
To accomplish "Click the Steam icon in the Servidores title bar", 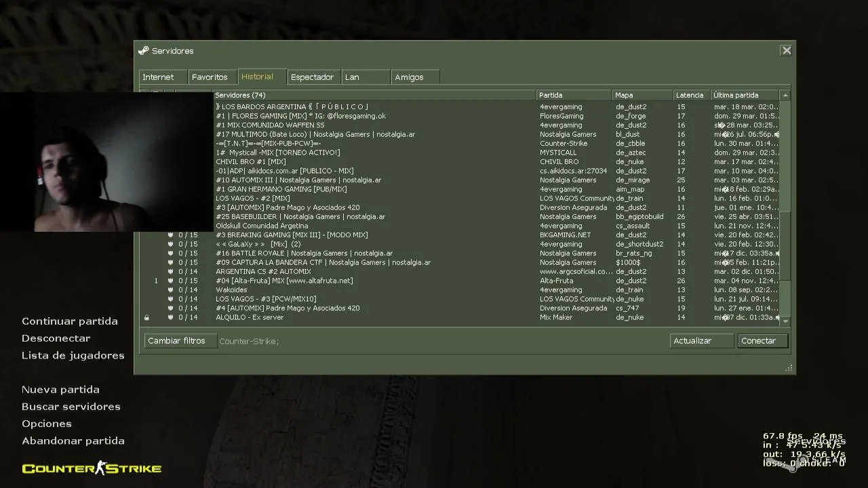I will 143,51.
